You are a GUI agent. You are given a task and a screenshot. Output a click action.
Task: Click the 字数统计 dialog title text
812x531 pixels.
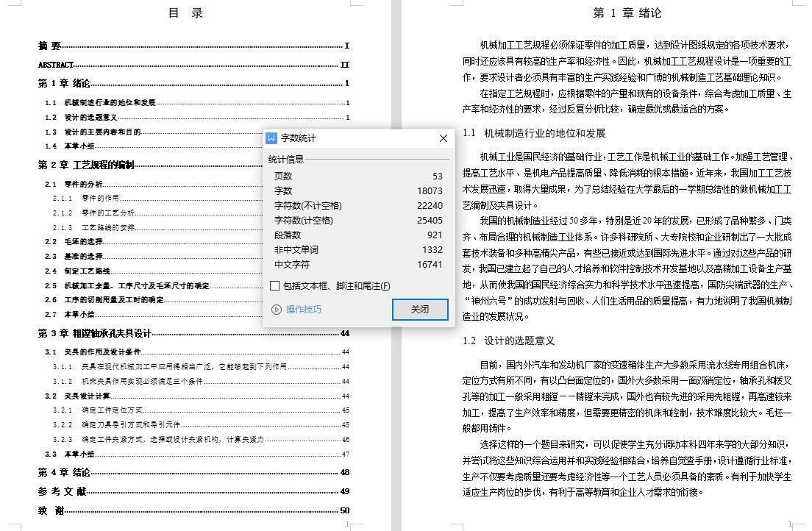(299, 138)
